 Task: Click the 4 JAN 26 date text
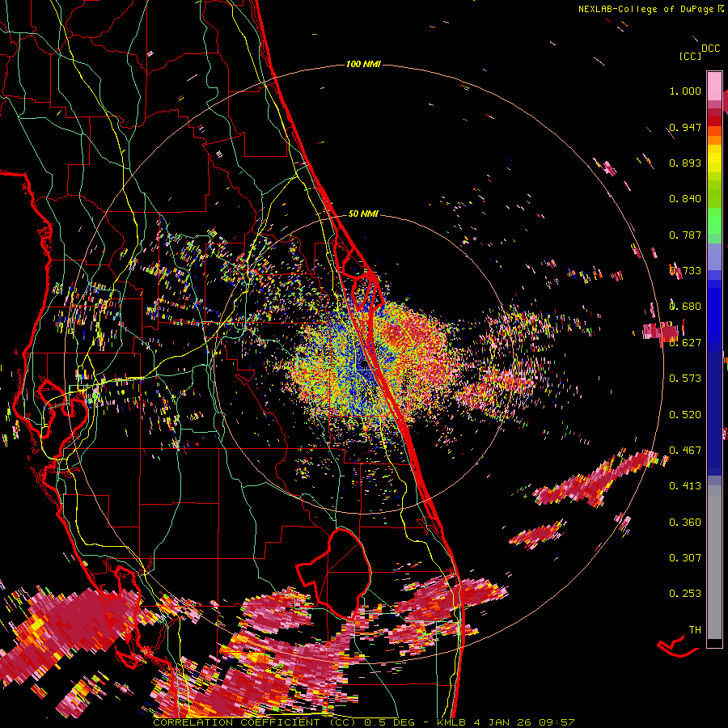coord(503,722)
